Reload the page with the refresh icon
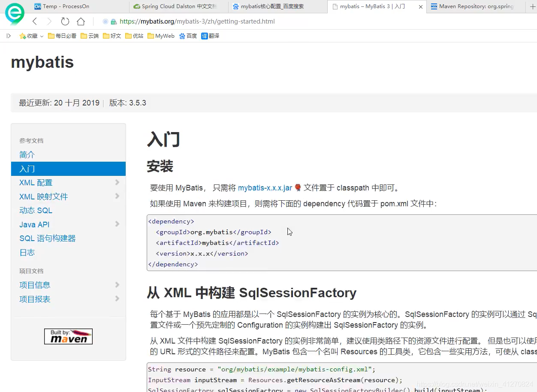Viewport: 537px width, 392px height. click(x=65, y=21)
